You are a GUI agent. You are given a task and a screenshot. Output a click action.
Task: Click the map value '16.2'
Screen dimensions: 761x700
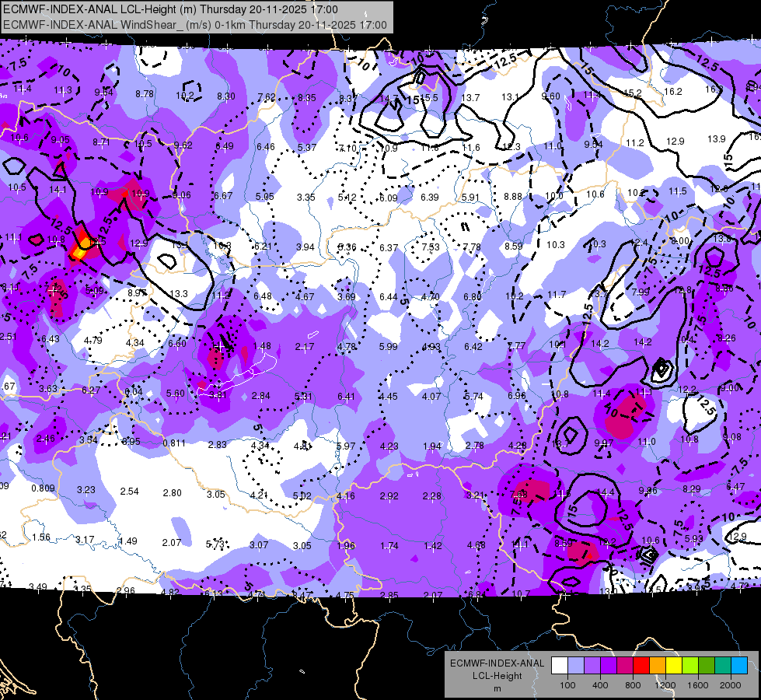pyautogui.click(x=673, y=91)
